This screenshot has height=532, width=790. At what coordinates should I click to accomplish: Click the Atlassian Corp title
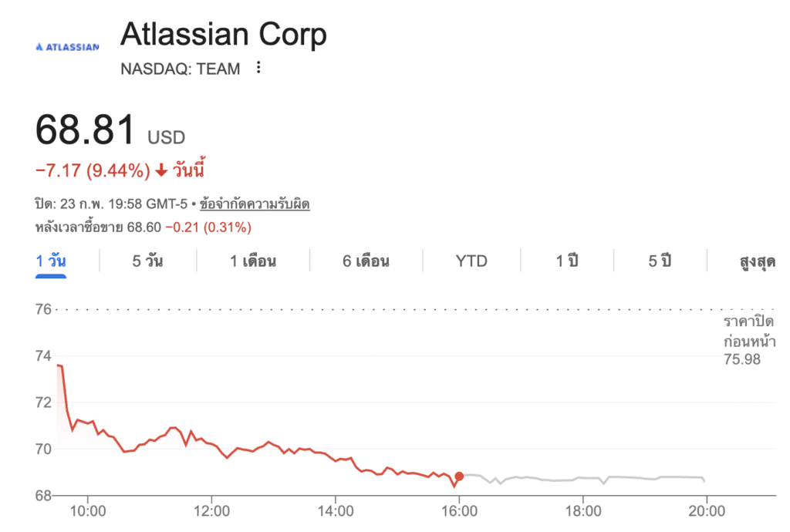point(224,35)
